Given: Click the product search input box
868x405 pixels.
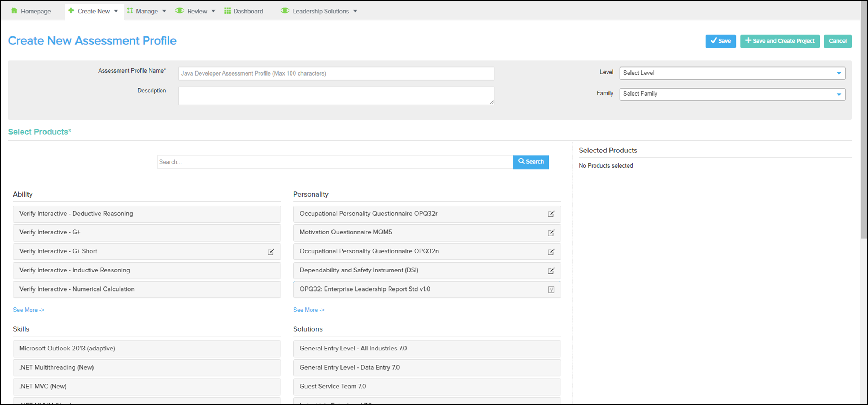Looking at the screenshot, I should [335, 162].
